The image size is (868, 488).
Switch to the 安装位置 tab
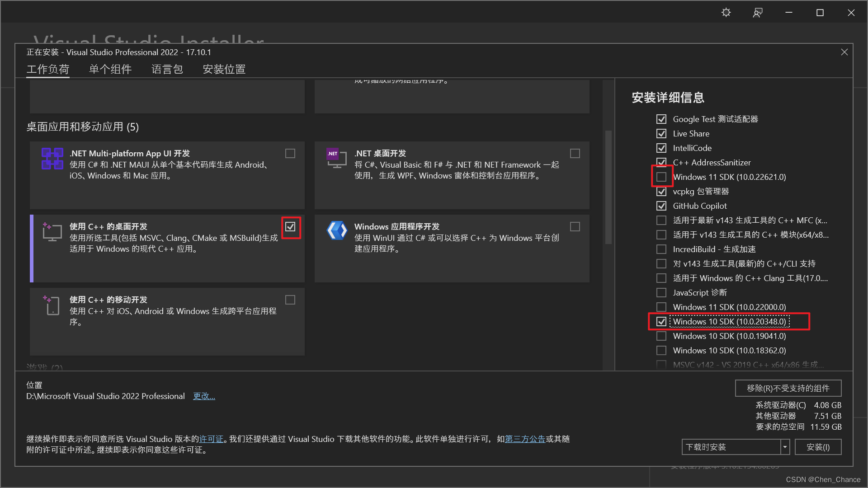224,69
